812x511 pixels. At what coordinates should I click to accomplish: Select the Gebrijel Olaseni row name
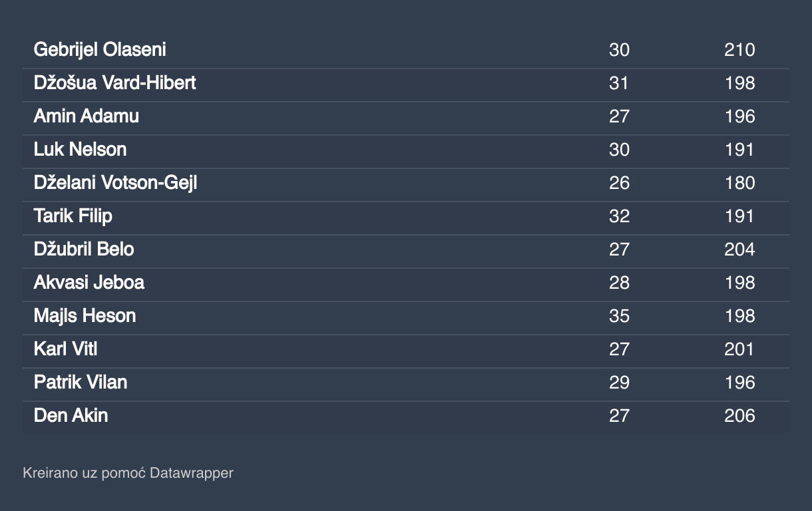[100, 50]
